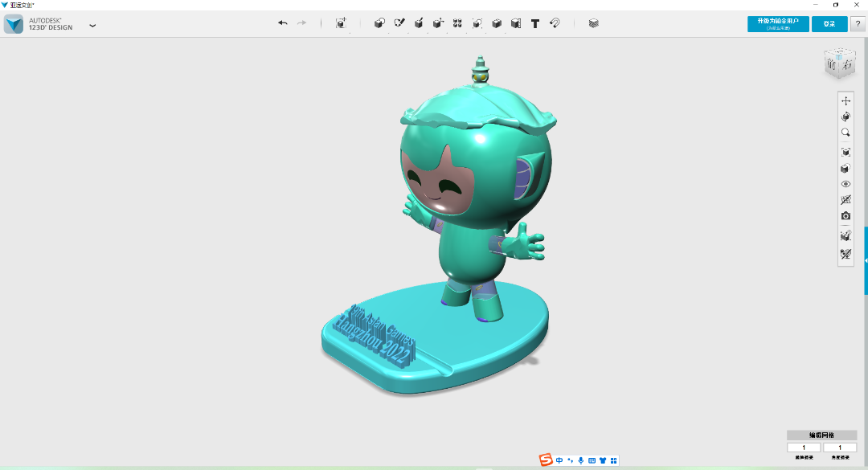Screen dimensions: 868x470
Task: Open the Construct tool menu
Action: click(x=419, y=23)
